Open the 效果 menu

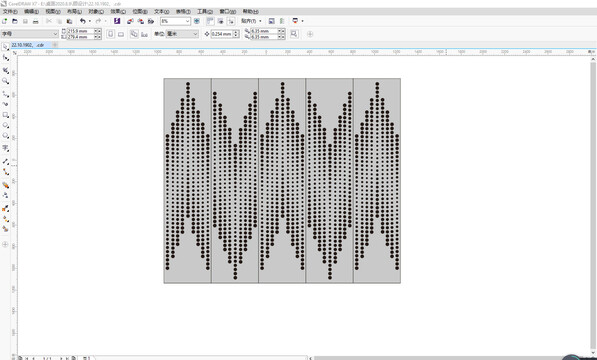pyautogui.click(x=118, y=12)
